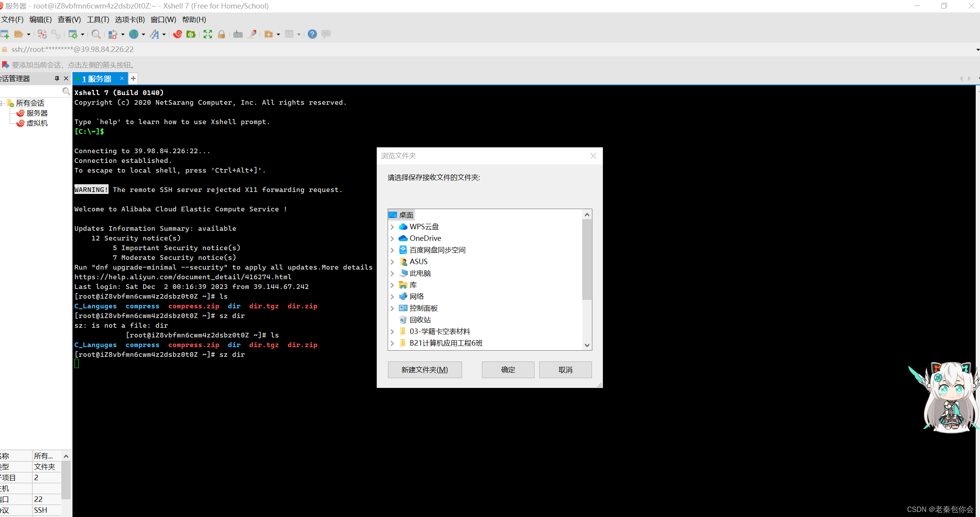Click the Disconnect toolbar icon
This screenshot has width=980, height=517.
tap(42, 34)
